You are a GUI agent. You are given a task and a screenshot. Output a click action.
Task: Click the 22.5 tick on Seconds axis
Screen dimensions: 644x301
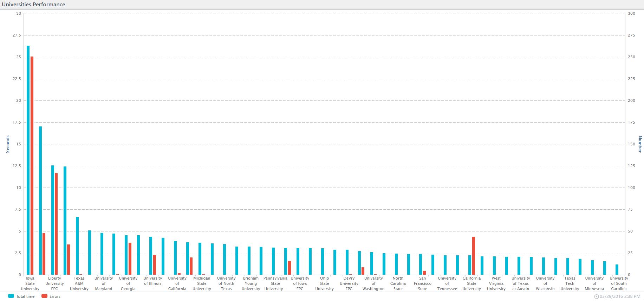click(x=17, y=79)
